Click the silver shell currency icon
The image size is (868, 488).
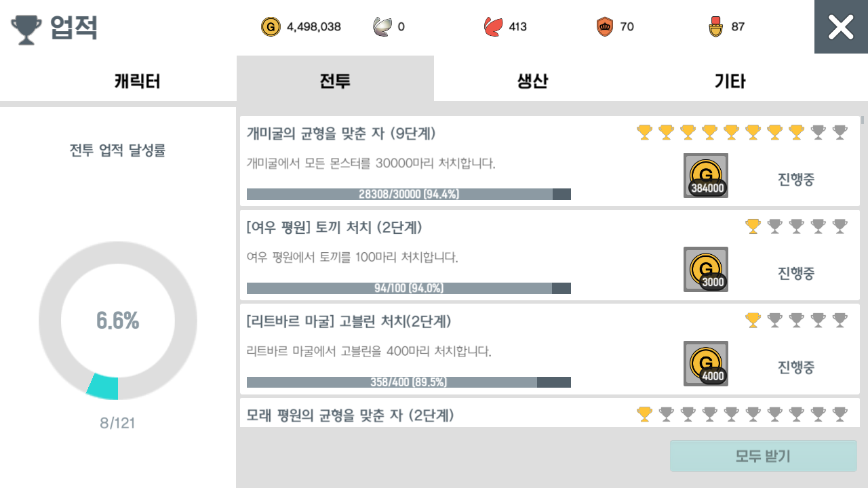(x=382, y=27)
